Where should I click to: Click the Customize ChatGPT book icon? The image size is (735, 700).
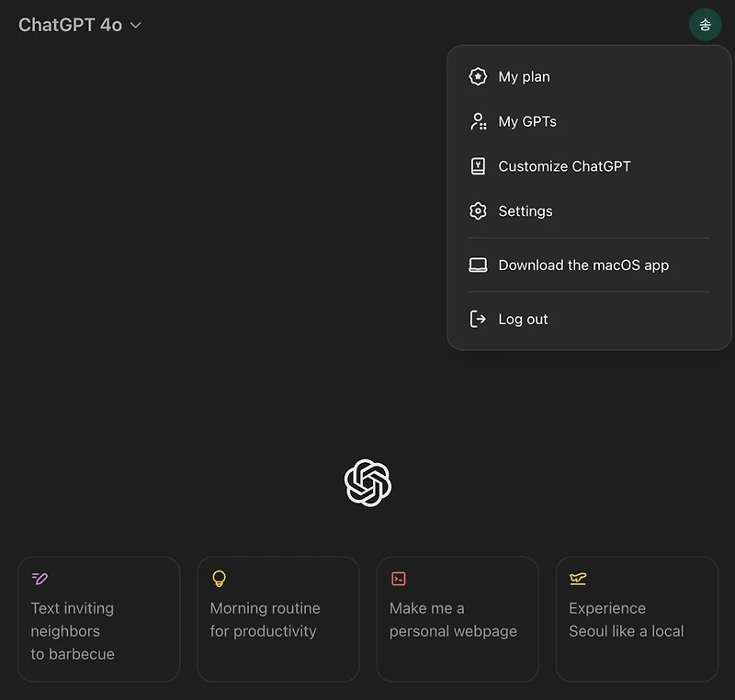point(478,166)
